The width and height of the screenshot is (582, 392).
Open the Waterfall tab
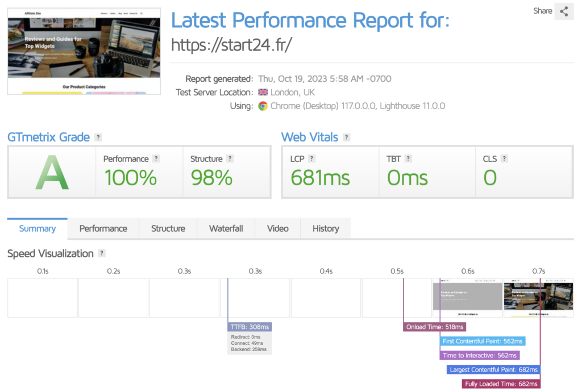[x=226, y=228]
